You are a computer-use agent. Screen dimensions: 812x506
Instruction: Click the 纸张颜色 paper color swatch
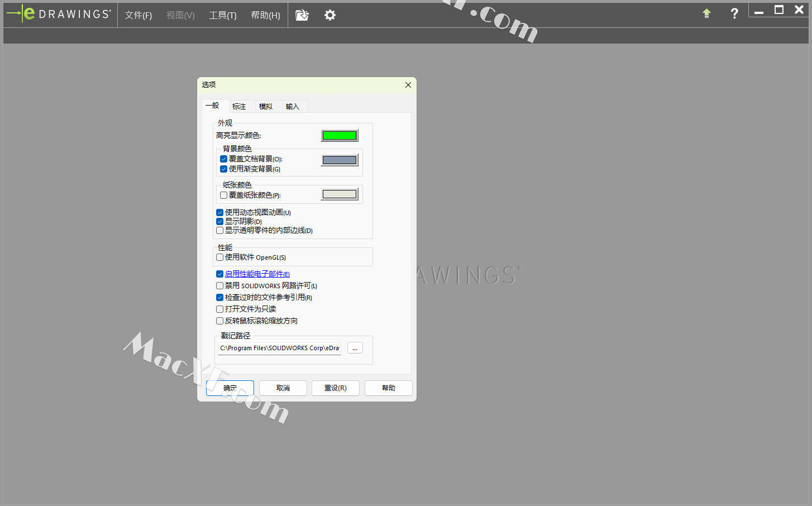coord(340,194)
